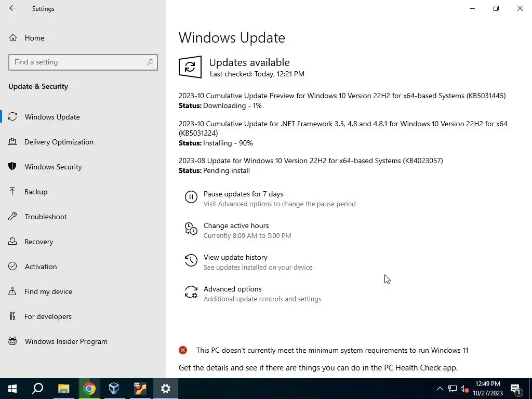Screen dimensions: 532x399
Task: Click Last checked: Today, 12:21 PM text
Action: point(257,74)
